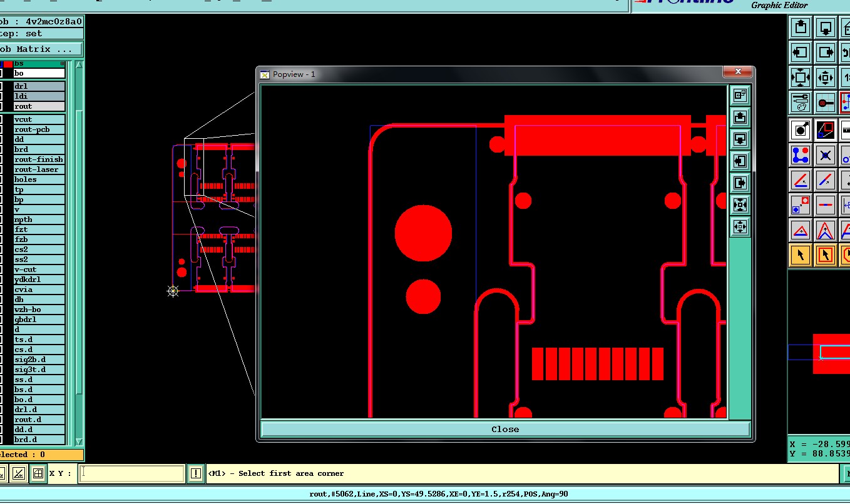
Task: Click Popview pan left icon
Action: [x=740, y=161]
